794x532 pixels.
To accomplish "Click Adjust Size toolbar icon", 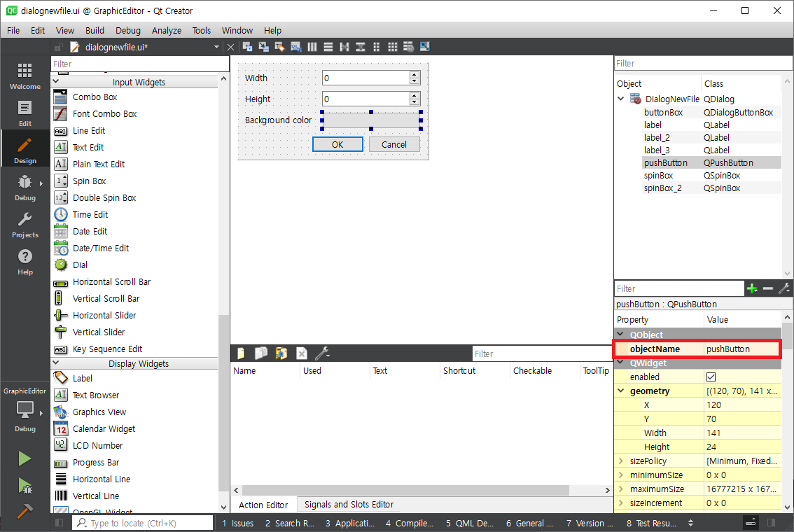I will (425, 47).
